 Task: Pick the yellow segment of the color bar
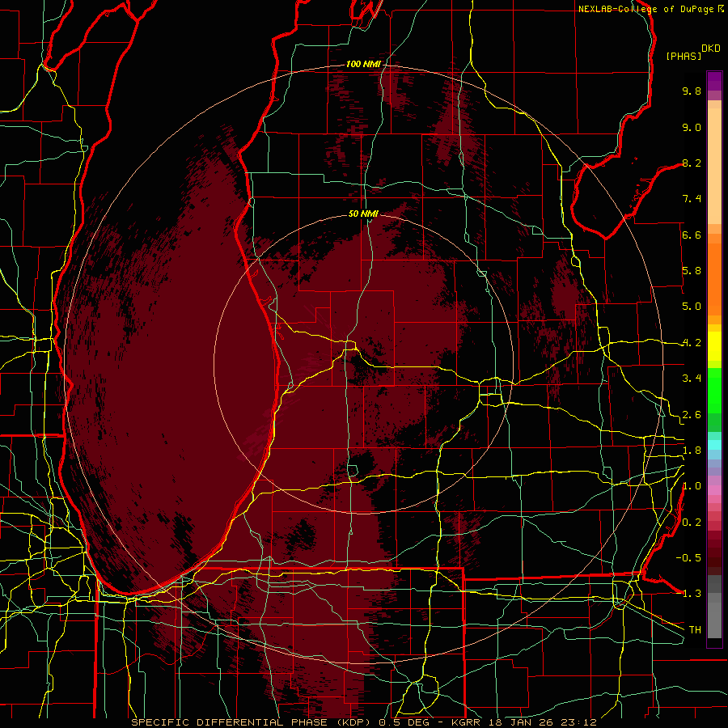714,346
